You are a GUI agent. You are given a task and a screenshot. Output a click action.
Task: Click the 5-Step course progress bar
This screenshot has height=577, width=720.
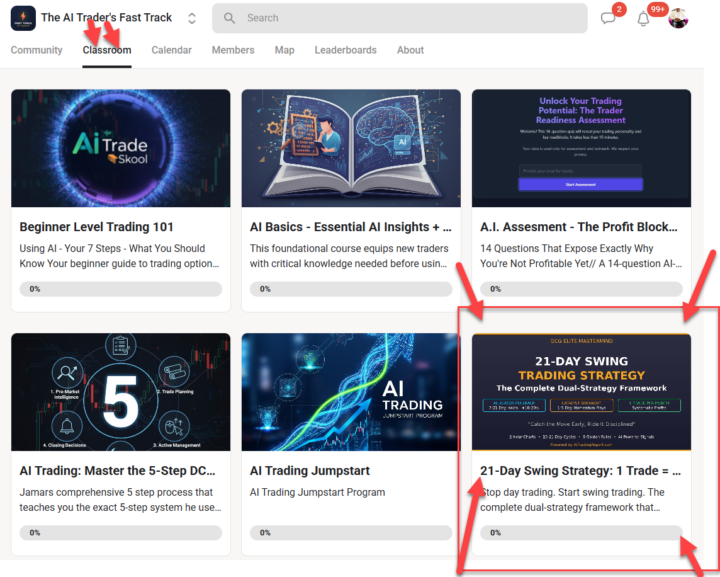(121, 532)
